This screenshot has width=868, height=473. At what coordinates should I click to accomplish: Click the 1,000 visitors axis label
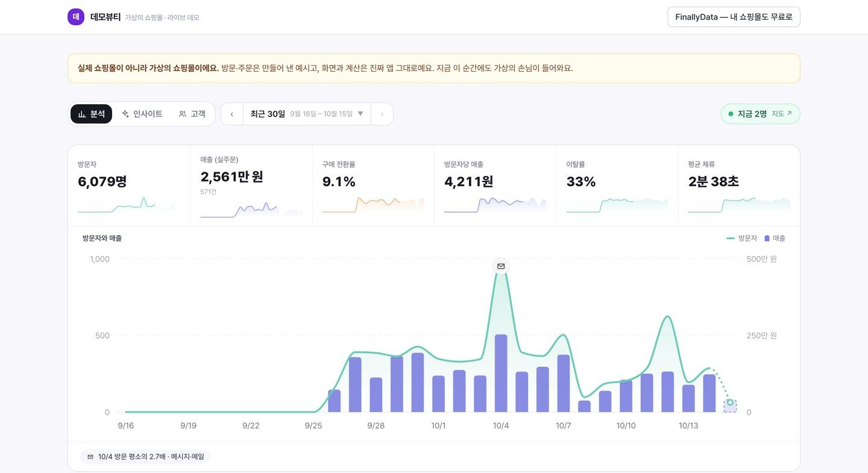click(99, 259)
